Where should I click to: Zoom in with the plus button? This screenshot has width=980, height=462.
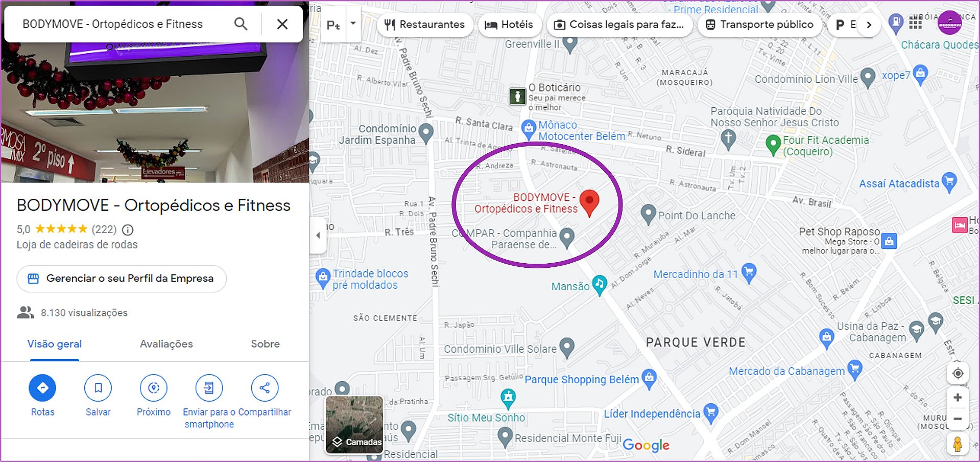coord(958,398)
